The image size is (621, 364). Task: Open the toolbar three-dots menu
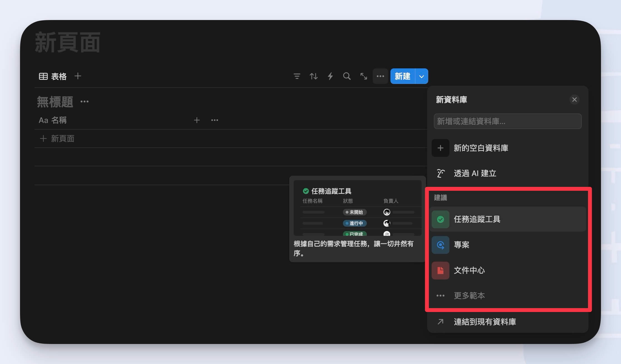tap(380, 76)
